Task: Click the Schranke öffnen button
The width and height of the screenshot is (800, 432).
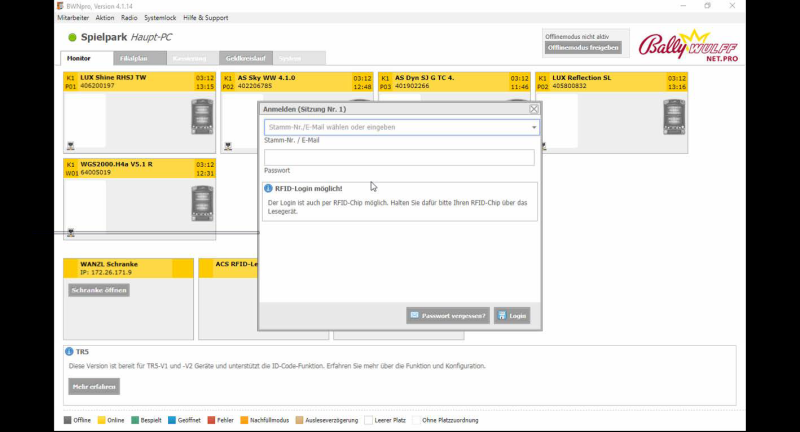Action: 99,290
